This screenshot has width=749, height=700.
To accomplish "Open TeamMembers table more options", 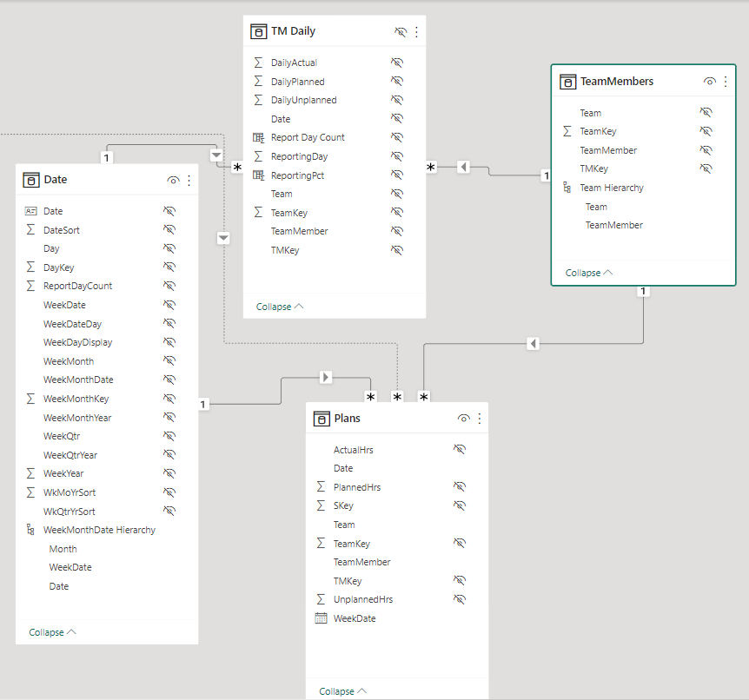I will click(x=726, y=82).
